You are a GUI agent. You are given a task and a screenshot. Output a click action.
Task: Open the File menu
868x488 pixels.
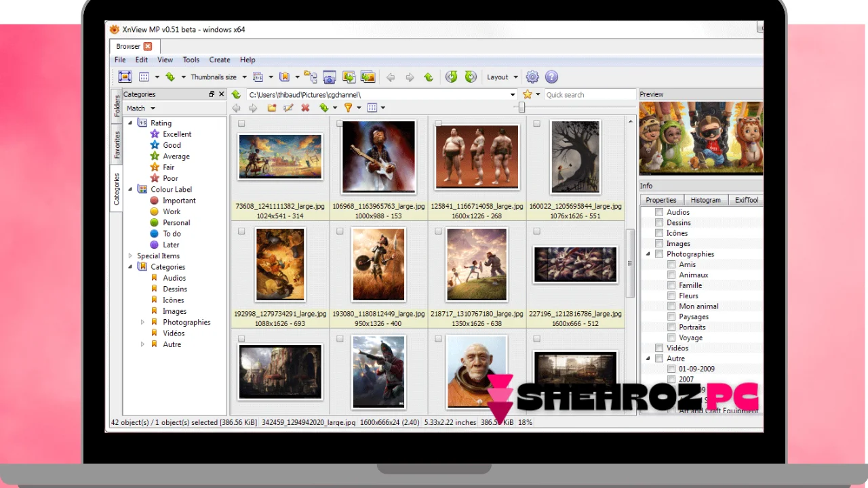[x=120, y=60]
